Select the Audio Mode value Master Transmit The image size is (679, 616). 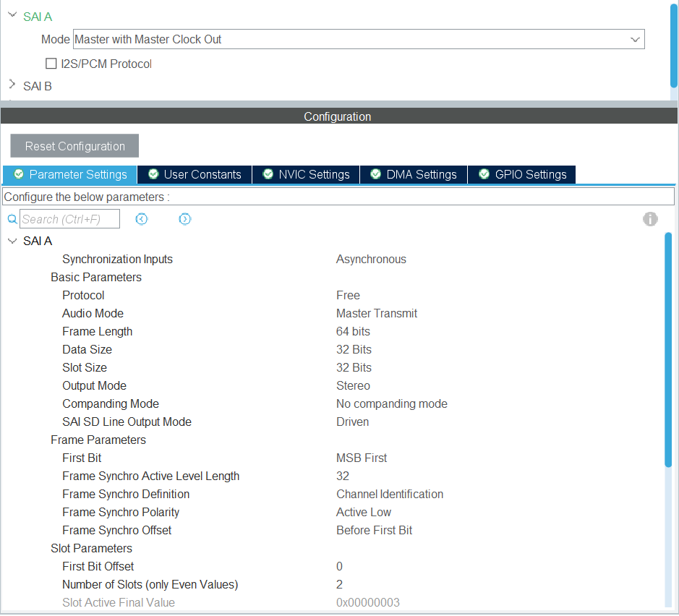(377, 313)
